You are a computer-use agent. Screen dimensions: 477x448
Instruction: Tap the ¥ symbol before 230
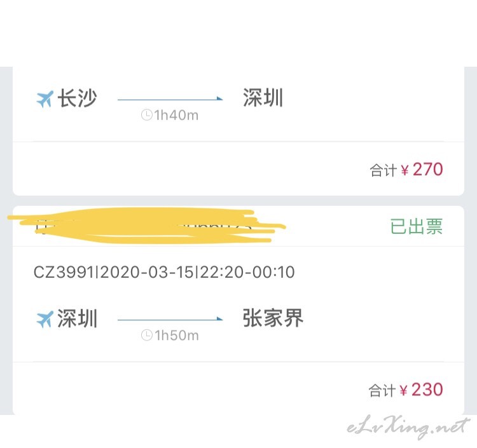403,391
